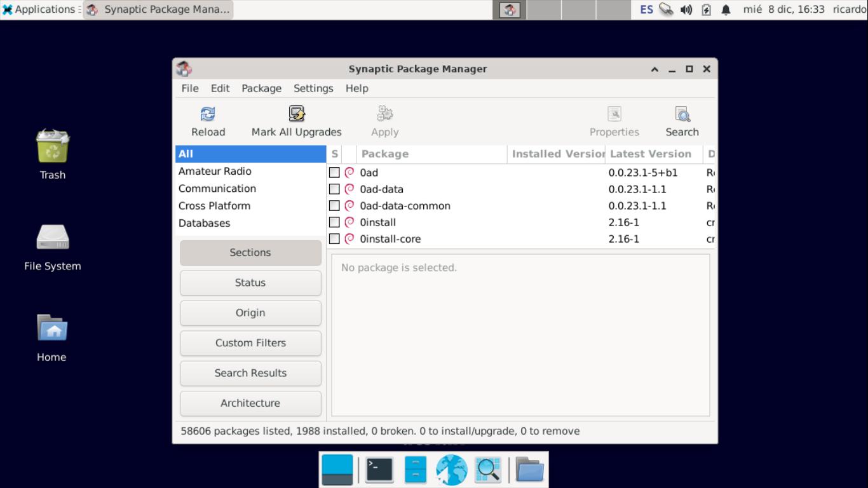
Task: Open the Application Finder magnifier dock icon
Action: (487, 470)
